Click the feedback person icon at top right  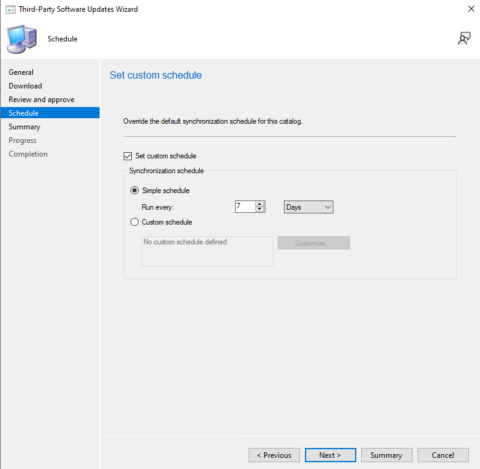[x=464, y=39]
